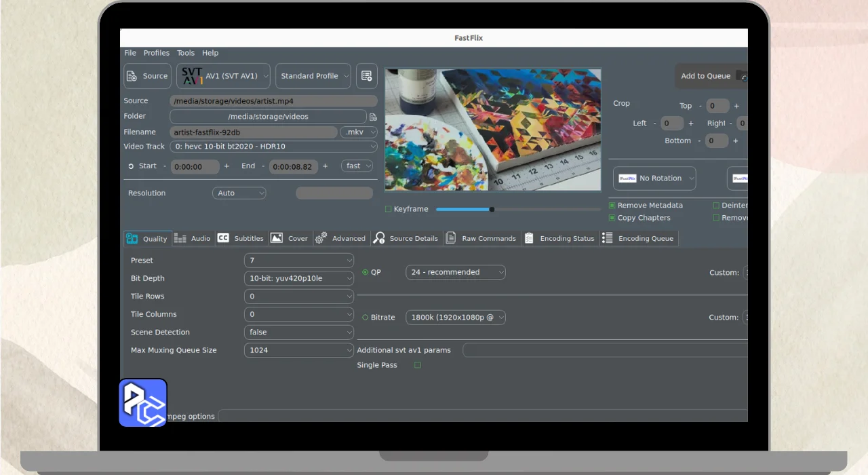Open the Bit Depth dropdown
868x475 pixels.
pos(298,278)
